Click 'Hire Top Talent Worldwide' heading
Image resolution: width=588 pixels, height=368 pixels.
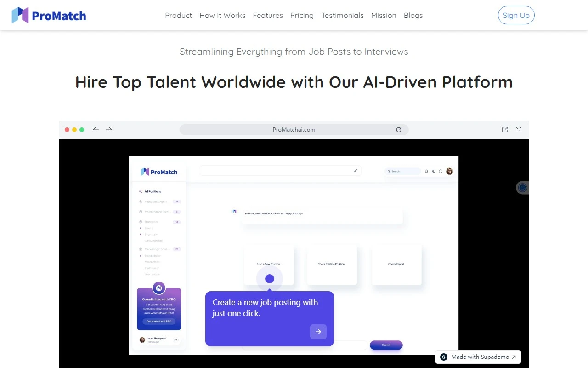point(294,82)
